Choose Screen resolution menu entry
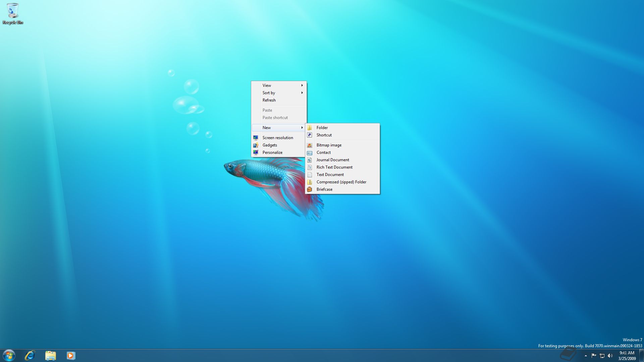644x362 pixels. point(279,138)
